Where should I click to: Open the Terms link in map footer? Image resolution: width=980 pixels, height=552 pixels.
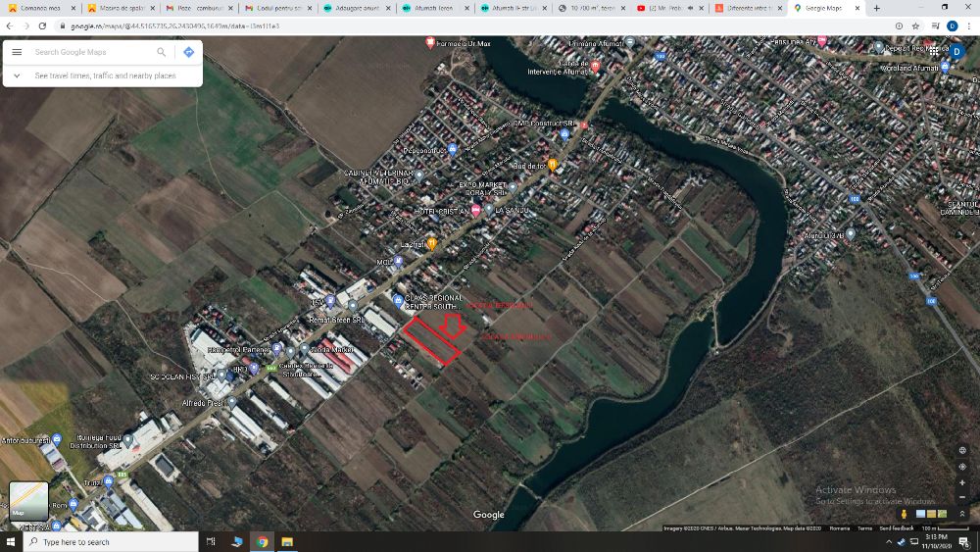[x=864, y=528]
